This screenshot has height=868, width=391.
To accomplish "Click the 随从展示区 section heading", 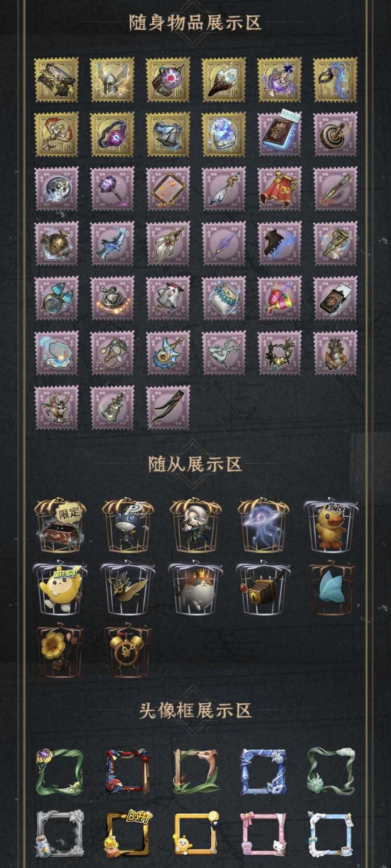I will 195,464.
